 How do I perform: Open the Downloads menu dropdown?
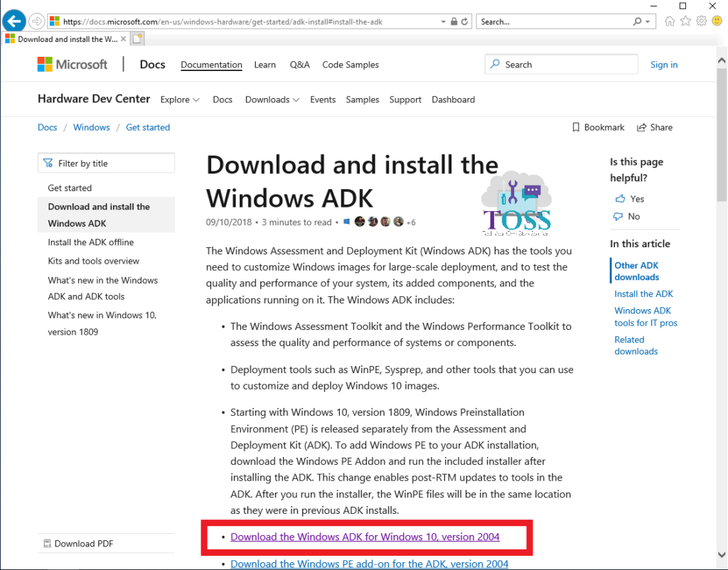click(272, 100)
